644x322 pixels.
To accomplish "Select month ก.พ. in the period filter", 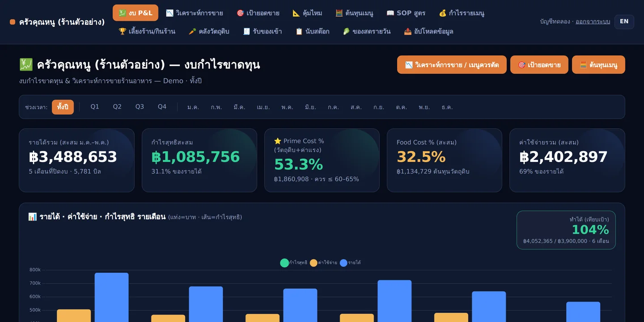I will 216,107.
